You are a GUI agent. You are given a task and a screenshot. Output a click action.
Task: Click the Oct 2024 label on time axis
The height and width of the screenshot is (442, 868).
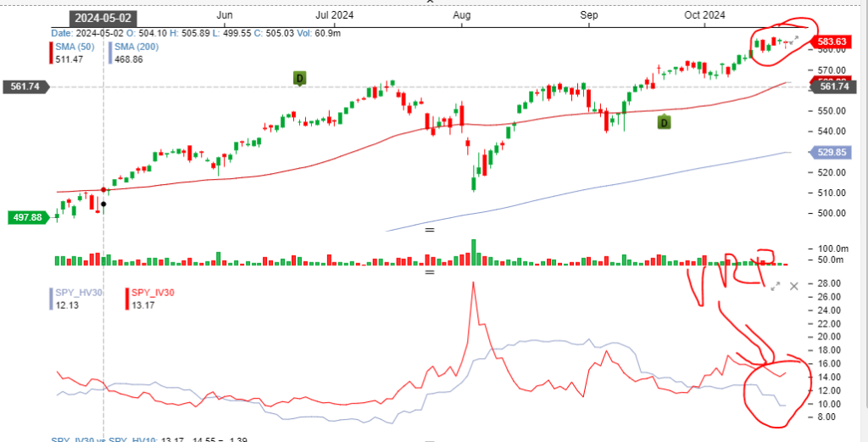tap(704, 15)
